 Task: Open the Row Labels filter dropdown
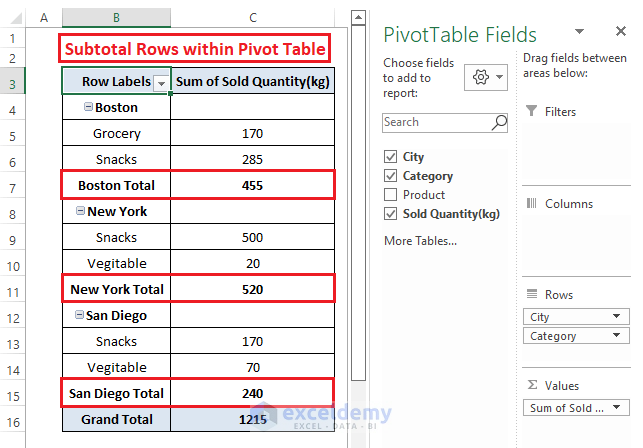tap(161, 83)
